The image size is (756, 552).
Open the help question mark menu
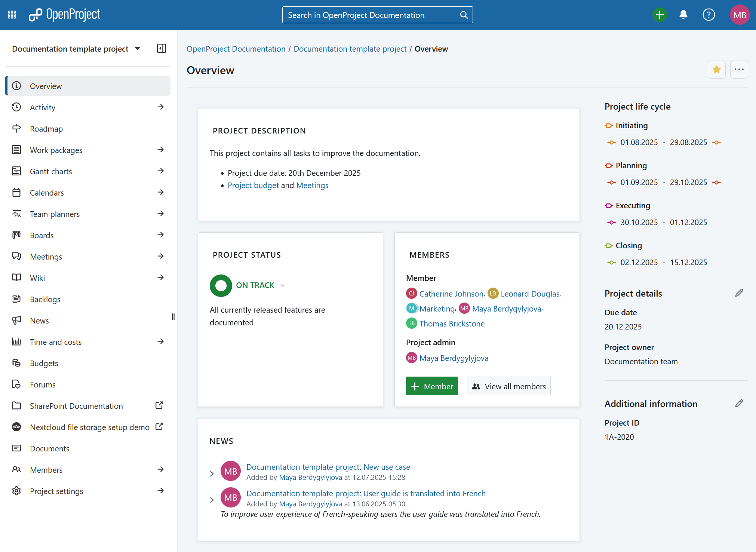pos(709,15)
